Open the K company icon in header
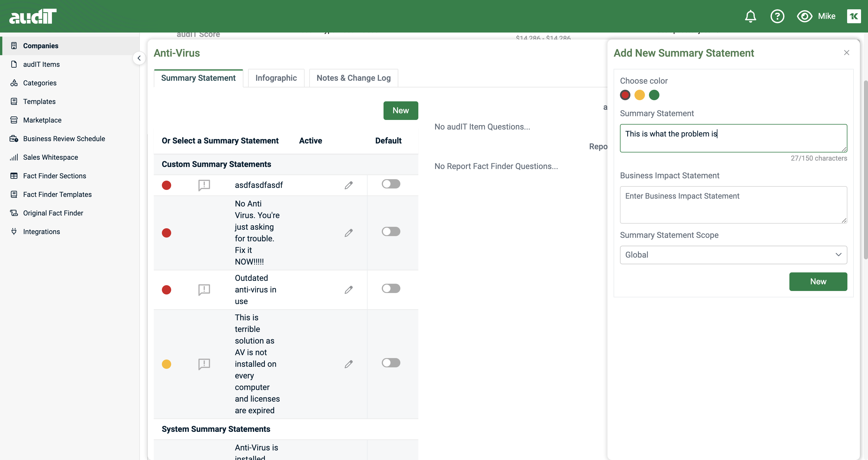This screenshot has height=460, width=868. 853,16
